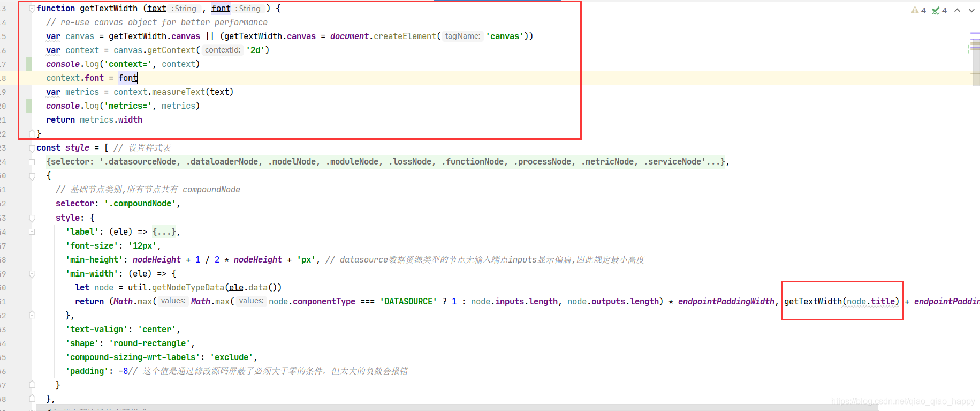Click the first endpointPaddingWidth variable

pyautogui.click(x=726, y=302)
